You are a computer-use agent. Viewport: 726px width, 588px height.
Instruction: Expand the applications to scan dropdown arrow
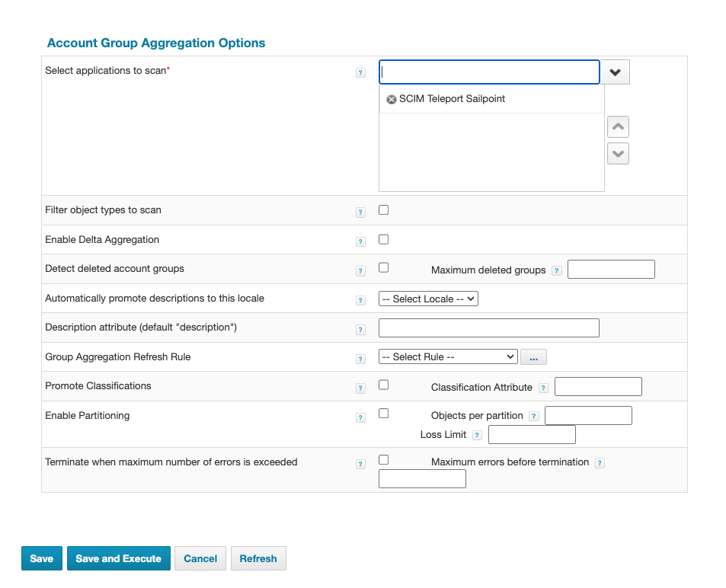point(616,72)
